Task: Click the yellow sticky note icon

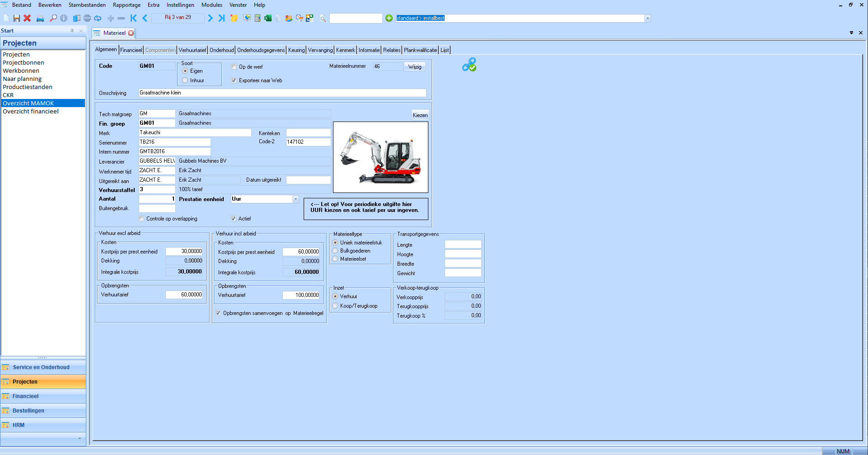Action: 234,18
